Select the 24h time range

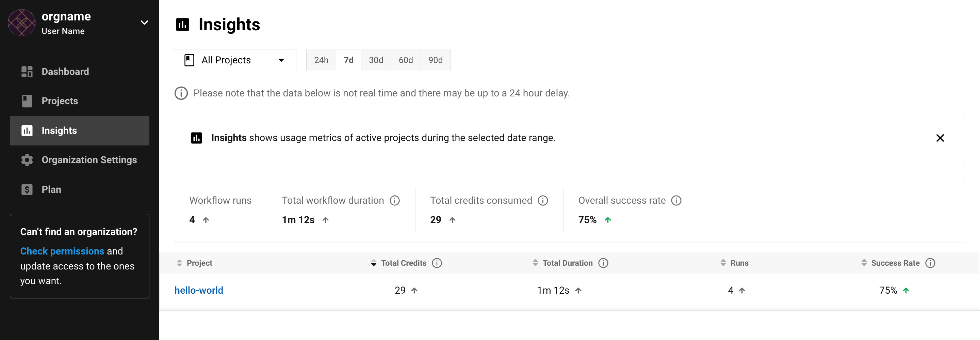(x=321, y=60)
